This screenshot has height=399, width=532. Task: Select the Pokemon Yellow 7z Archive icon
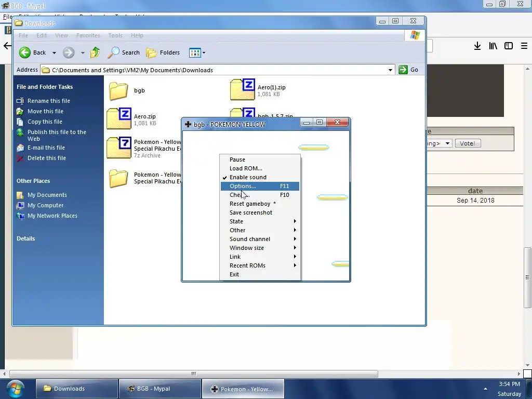(119, 148)
